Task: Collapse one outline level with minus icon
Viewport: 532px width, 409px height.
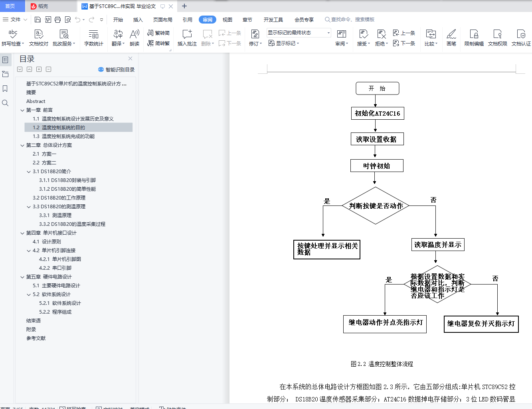Action: coord(48,69)
